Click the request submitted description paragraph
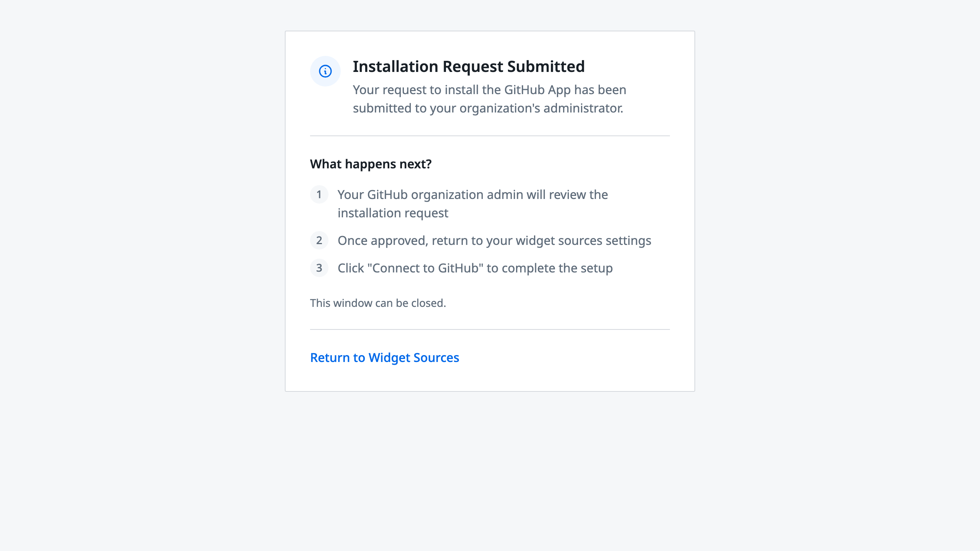This screenshot has width=980, height=551. (489, 99)
